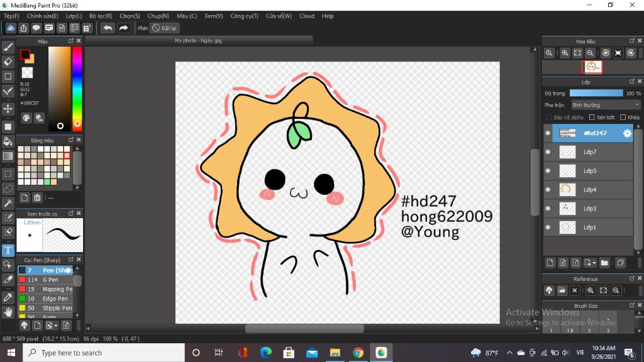The height and width of the screenshot is (362, 644).
Task: Select the Magic Wand tool
Action: click(x=8, y=203)
